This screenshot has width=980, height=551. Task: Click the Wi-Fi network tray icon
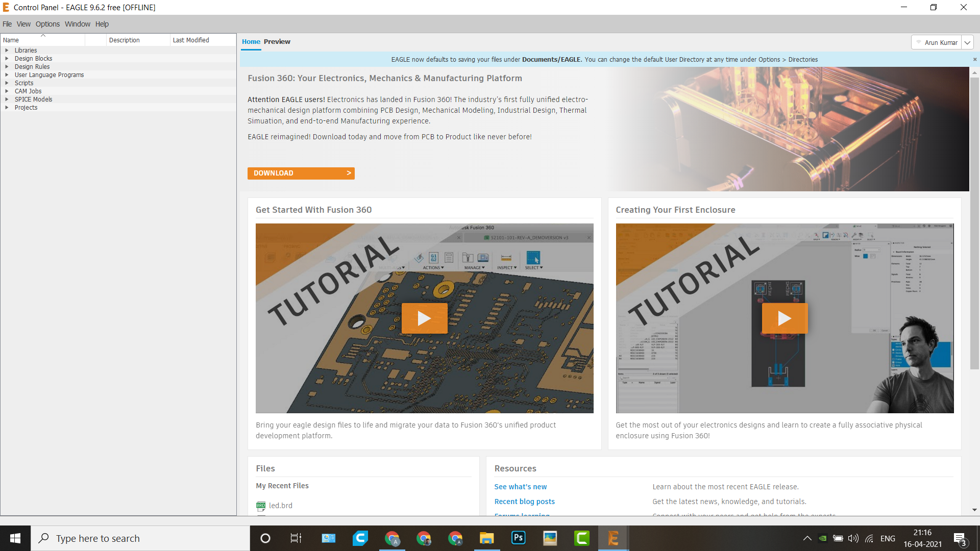click(x=869, y=538)
